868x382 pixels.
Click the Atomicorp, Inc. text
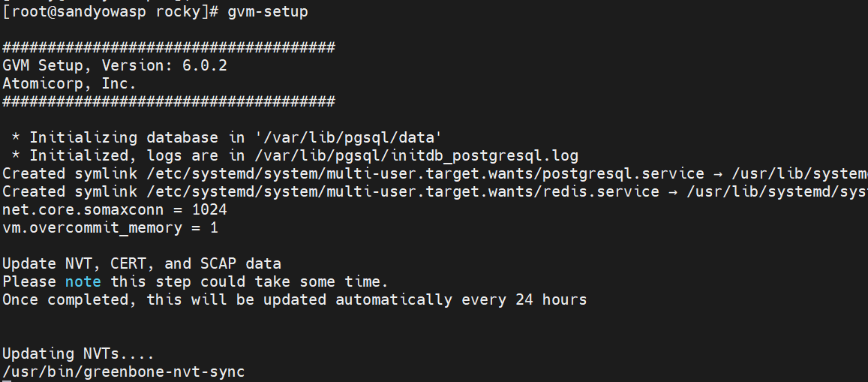[x=69, y=83]
